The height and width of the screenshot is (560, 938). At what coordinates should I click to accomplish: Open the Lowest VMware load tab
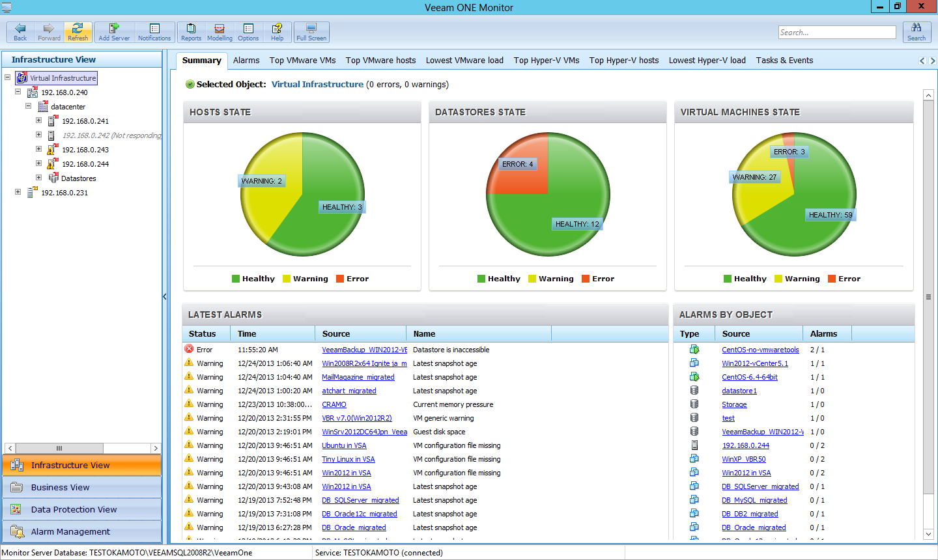(464, 60)
